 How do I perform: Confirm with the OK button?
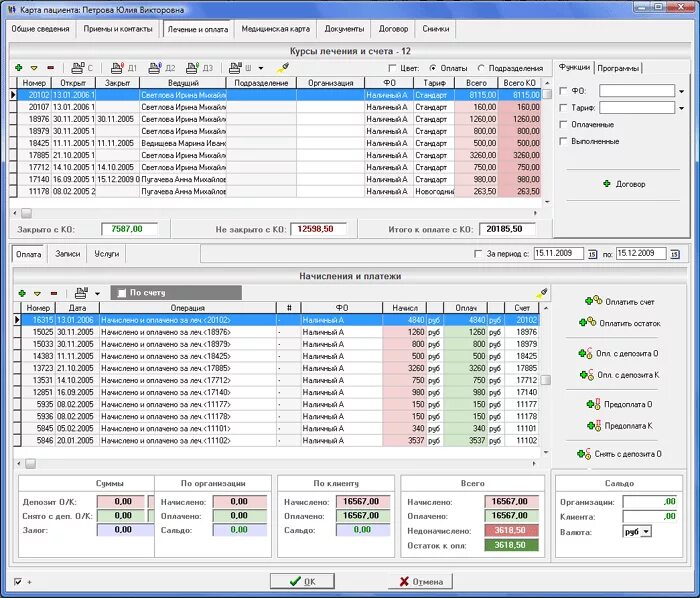(x=302, y=581)
